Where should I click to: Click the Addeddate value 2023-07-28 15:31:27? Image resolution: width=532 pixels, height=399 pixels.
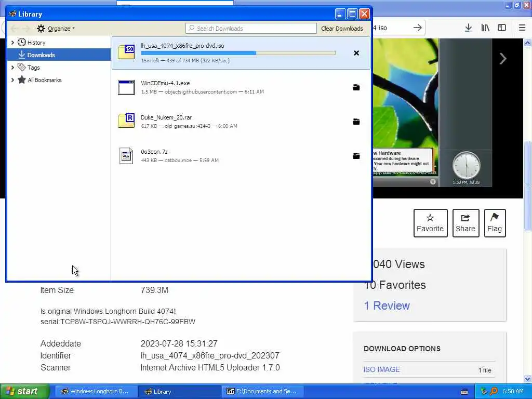coord(179,343)
